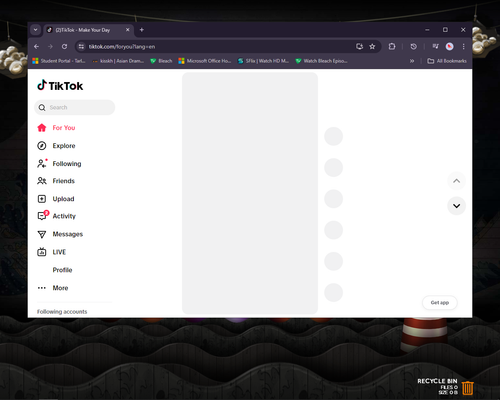Open the history clock toolbar icon
This screenshot has width=500, height=400.
[x=413, y=47]
